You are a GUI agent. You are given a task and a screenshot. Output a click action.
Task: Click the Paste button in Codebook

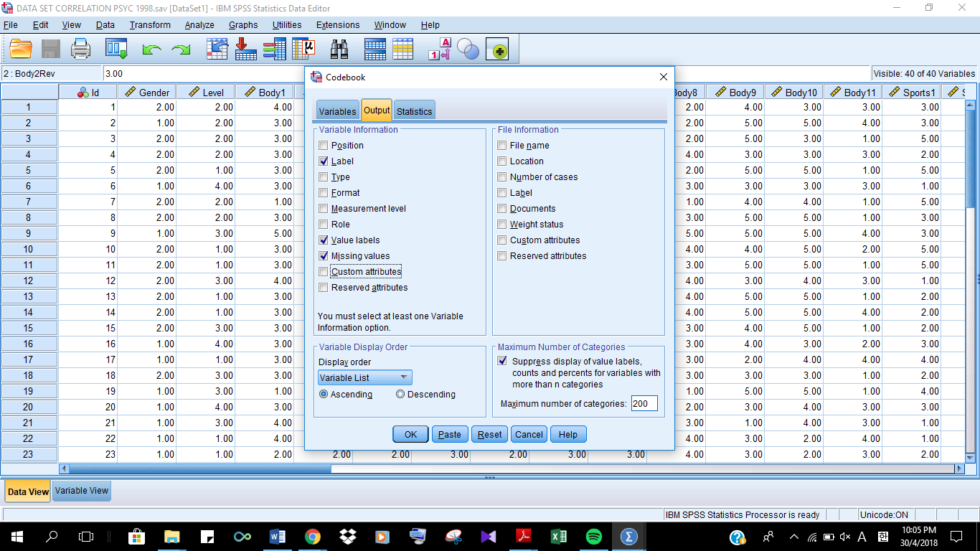[x=450, y=434]
